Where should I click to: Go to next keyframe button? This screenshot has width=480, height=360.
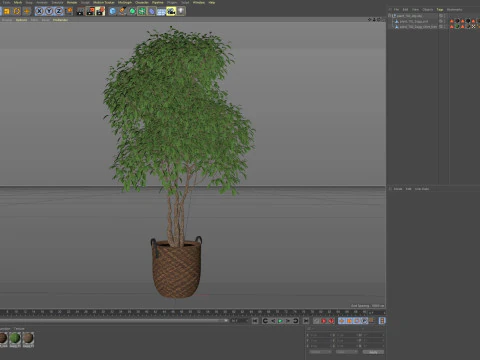(x=296, y=321)
